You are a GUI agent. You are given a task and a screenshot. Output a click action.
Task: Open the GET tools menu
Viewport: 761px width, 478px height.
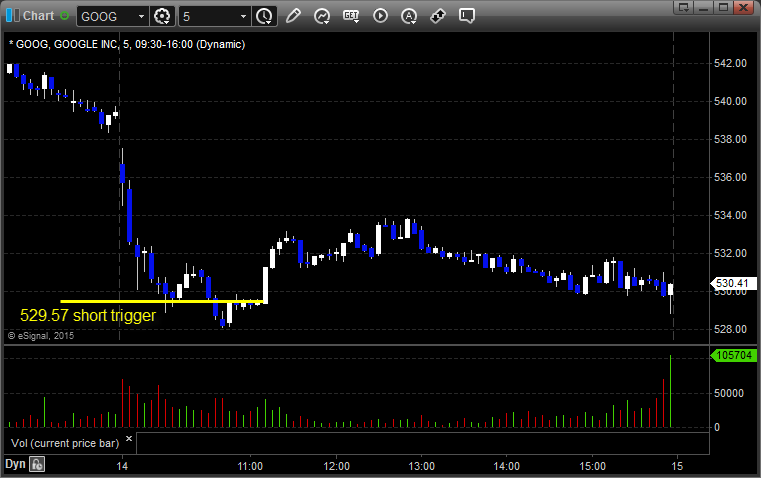[x=351, y=16]
